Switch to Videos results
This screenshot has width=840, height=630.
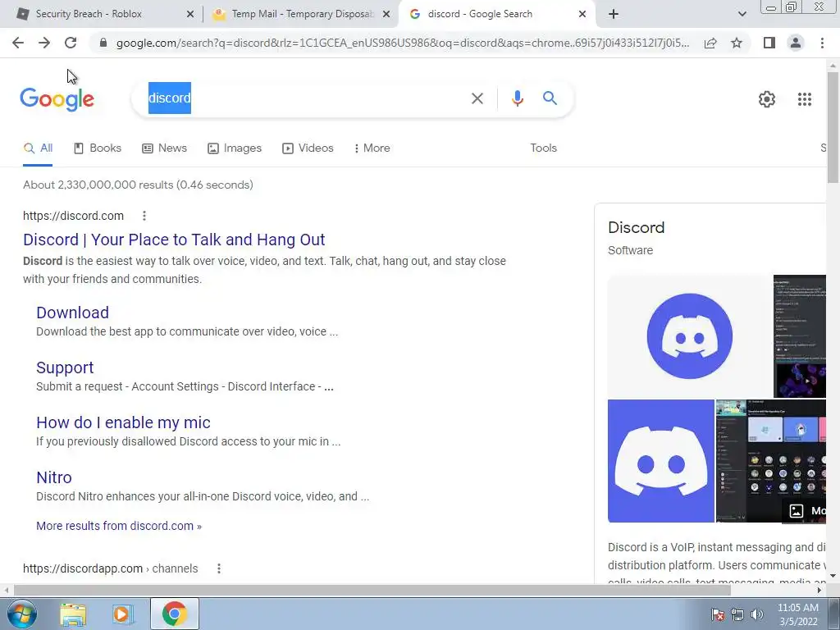[308, 148]
